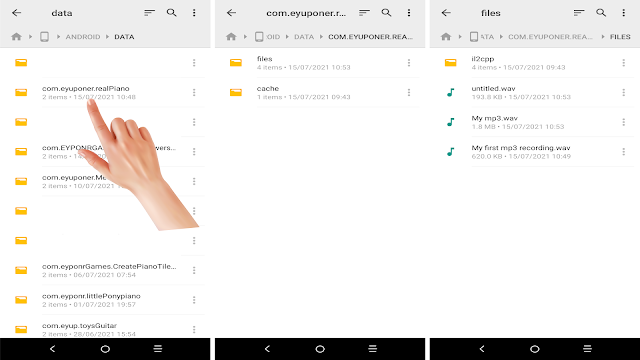
Task: Show options for com.eyponrGames.CreatePianoTile folder
Action: point(194,270)
